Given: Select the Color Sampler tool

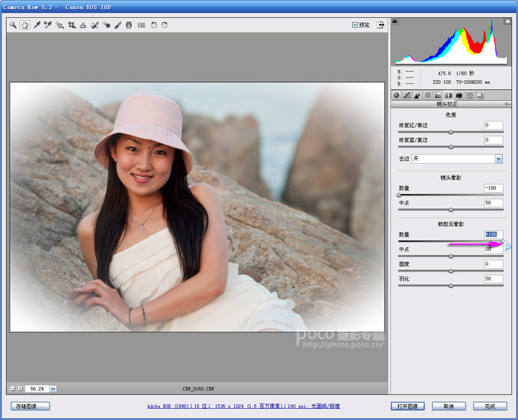Looking at the screenshot, I should click(48, 25).
